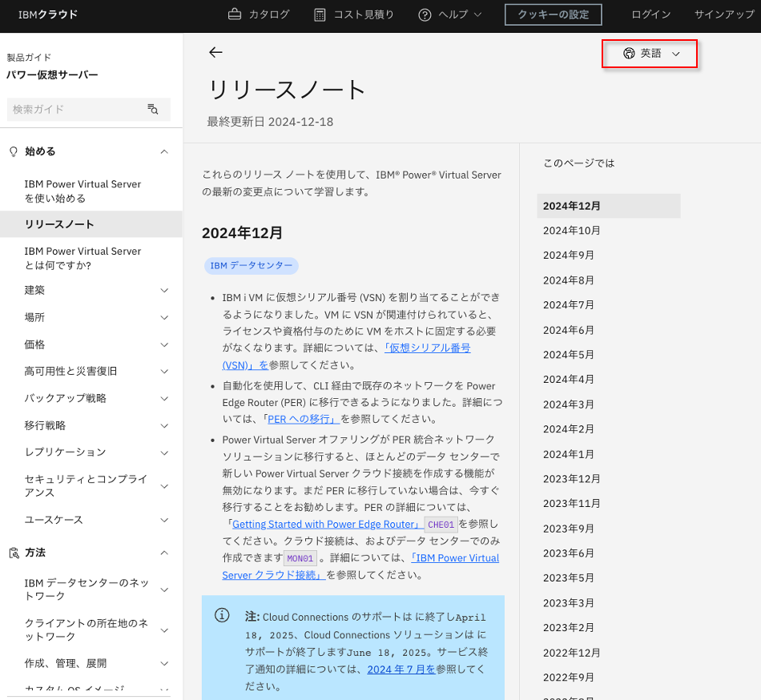Expand the 価格 sidebar item

pos(164,345)
